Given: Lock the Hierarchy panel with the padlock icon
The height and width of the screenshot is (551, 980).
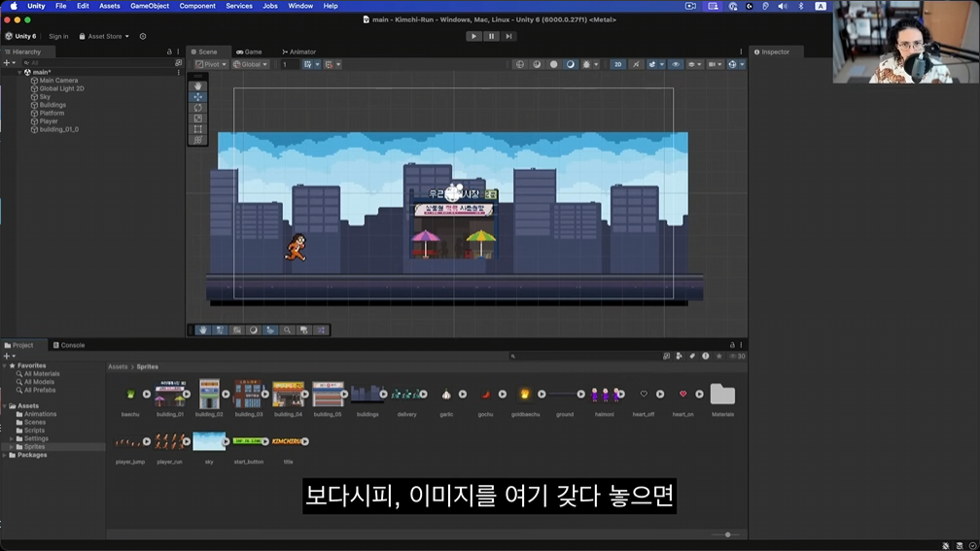Looking at the screenshot, I should click(169, 52).
